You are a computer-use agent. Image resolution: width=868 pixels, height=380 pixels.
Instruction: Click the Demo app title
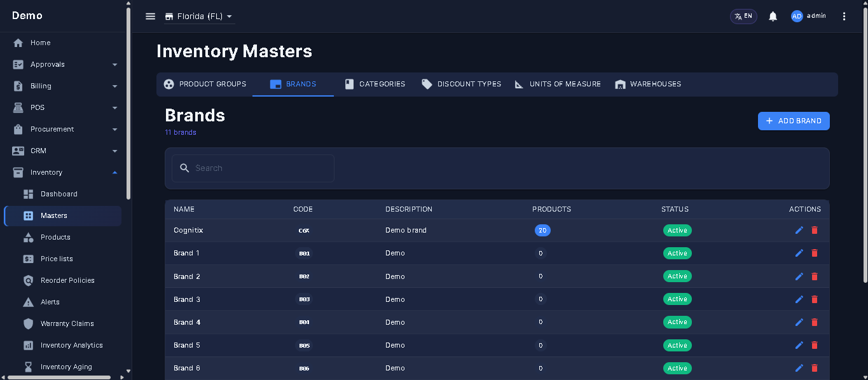[27, 15]
